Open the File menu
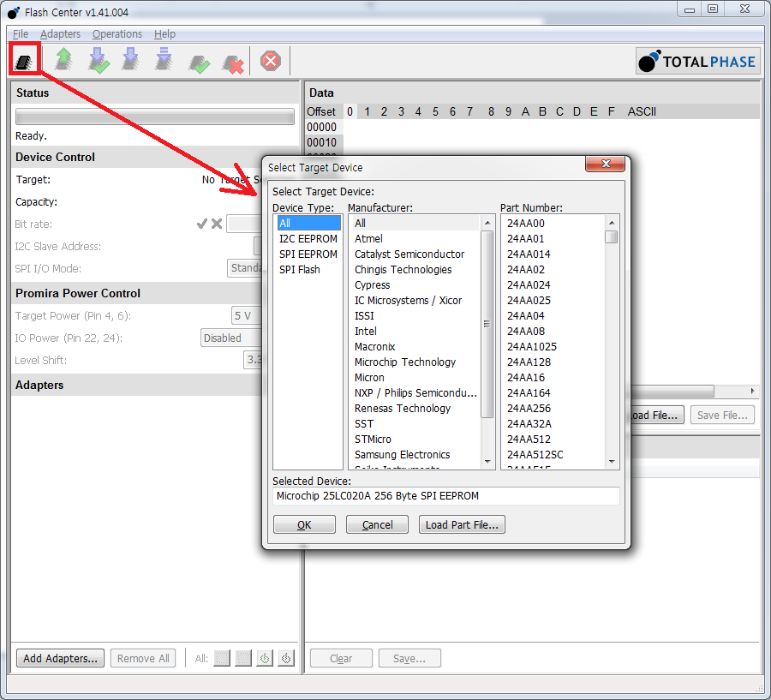 coord(21,34)
